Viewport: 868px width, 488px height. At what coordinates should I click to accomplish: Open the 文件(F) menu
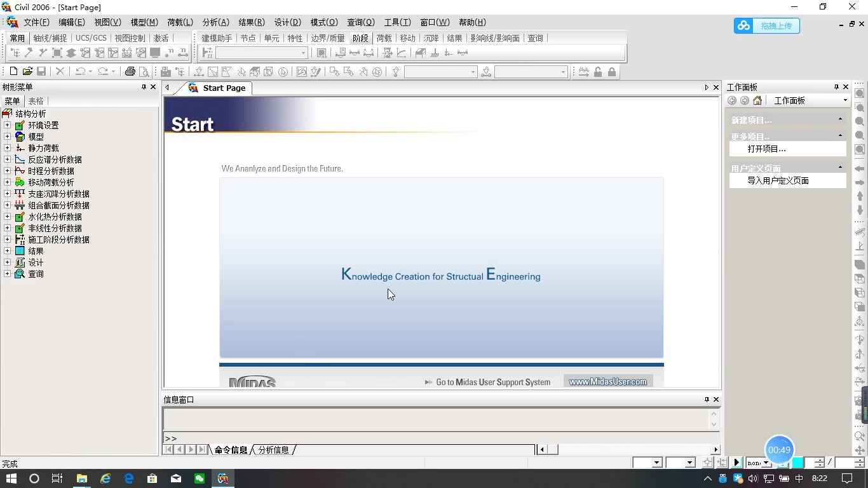click(36, 22)
